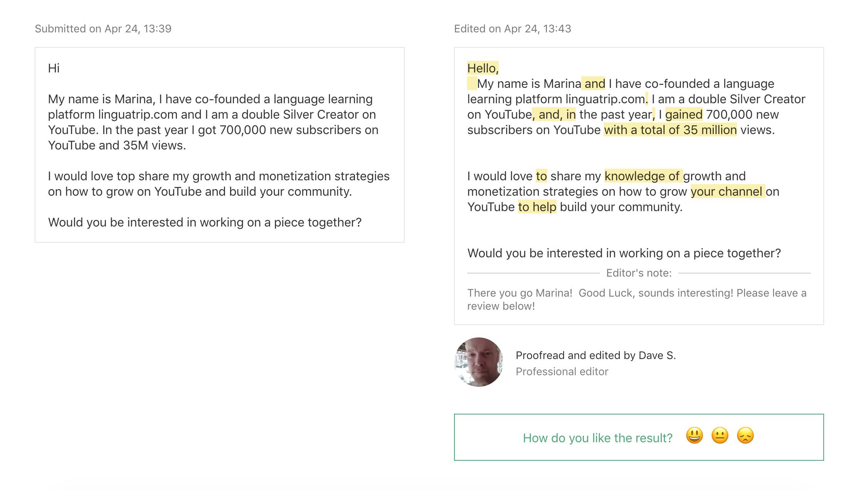Click highlighted phrase 'with a total of 35 million'
Viewport: 868px width, 490px height.
click(670, 130)
